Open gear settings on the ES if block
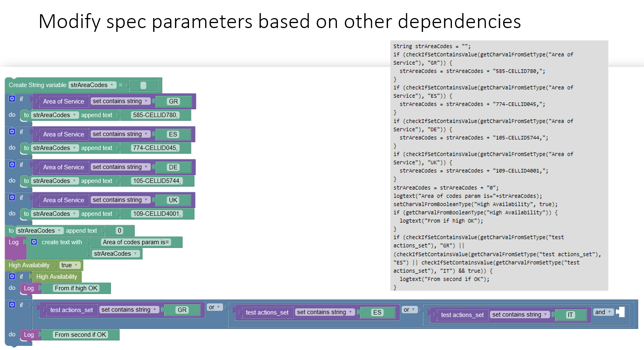The image size is (644, 350). (x=12, y=132)
